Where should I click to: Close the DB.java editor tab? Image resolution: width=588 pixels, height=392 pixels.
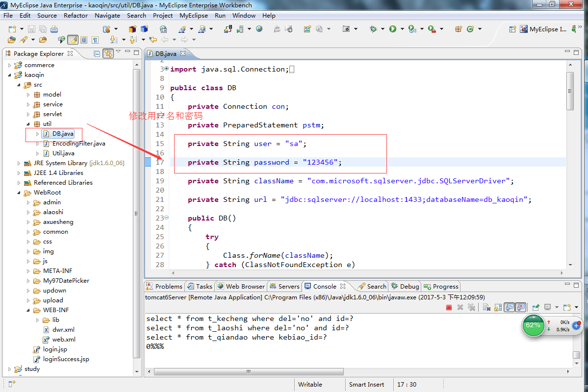coord(183,53)
